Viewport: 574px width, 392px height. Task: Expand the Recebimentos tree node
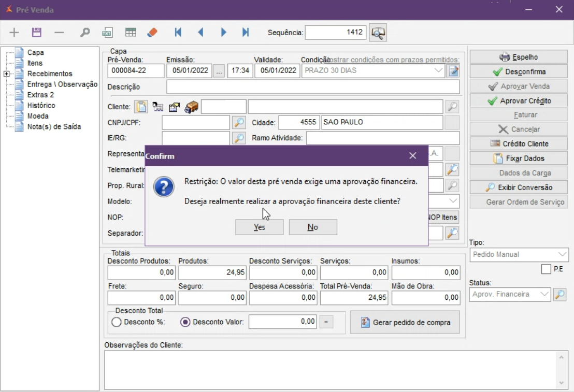tap(7, 74)
